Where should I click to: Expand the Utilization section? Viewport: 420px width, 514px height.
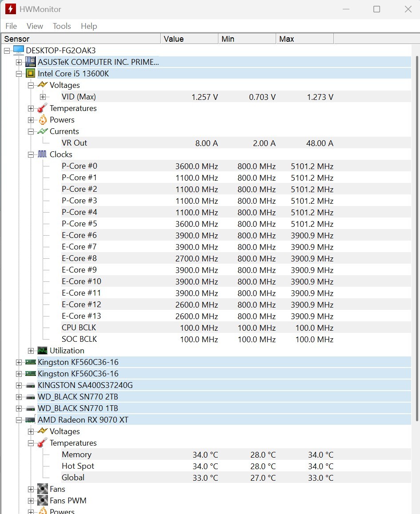31,351
